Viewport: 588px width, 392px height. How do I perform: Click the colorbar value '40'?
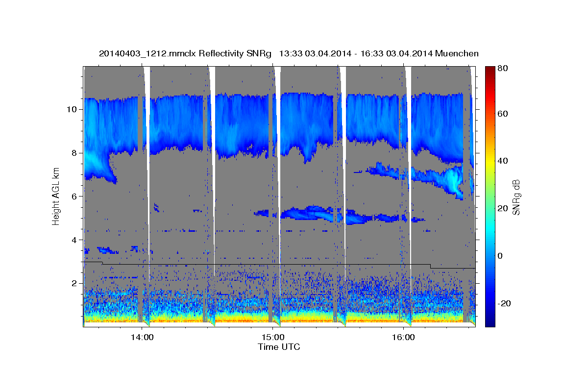pos(503,161)
